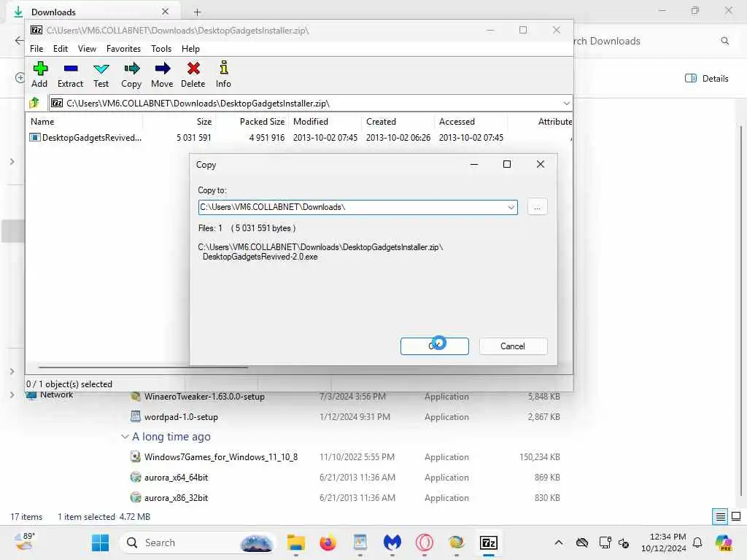Viewport: 747px width, 560px height.
Task: Switch to large thumbnails view in Explorer
Action: pos(736,516)
